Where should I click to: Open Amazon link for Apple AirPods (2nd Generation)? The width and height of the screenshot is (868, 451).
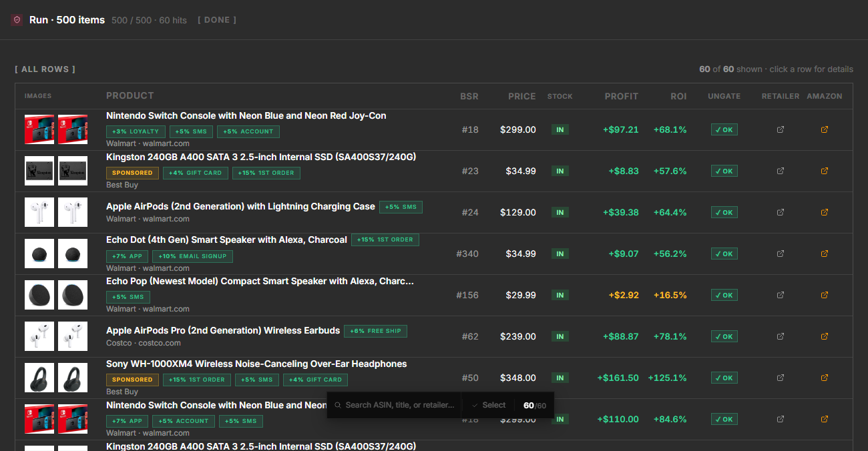pos(825,212)
